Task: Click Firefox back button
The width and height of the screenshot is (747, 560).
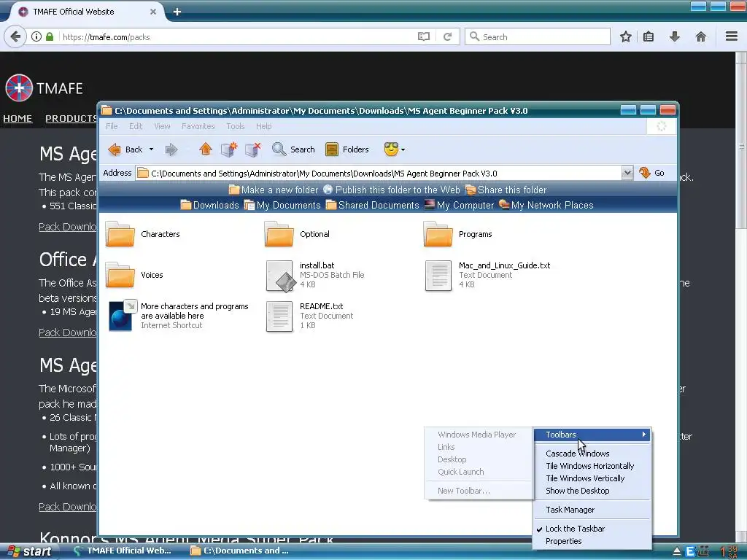Action: [15, 36]
